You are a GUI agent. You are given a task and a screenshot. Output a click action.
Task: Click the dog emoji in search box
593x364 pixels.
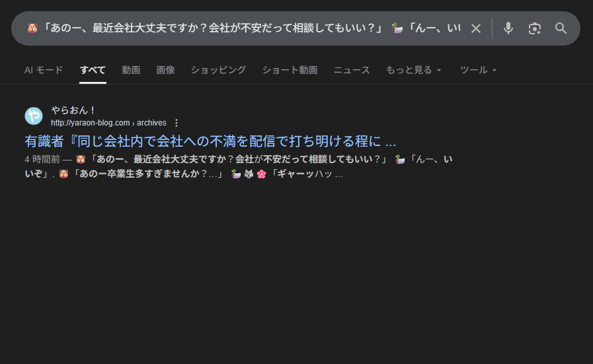(x=32, y=28)
